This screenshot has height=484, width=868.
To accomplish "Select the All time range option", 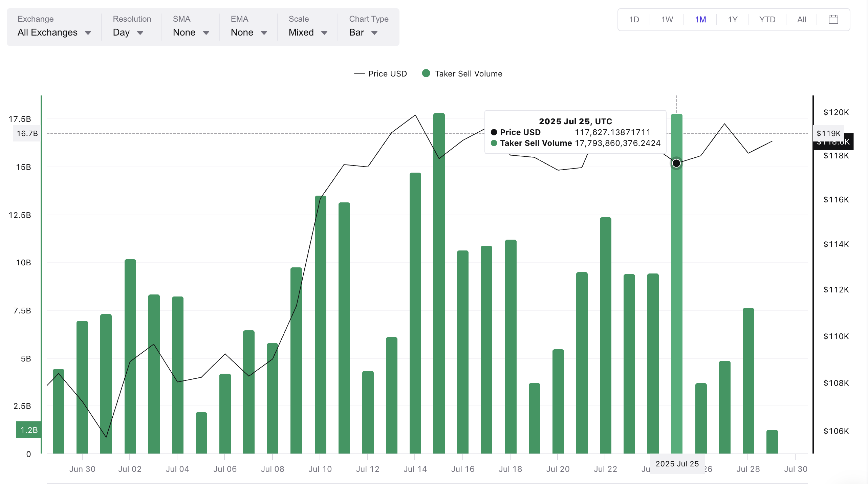I will [x=802, y=19].
